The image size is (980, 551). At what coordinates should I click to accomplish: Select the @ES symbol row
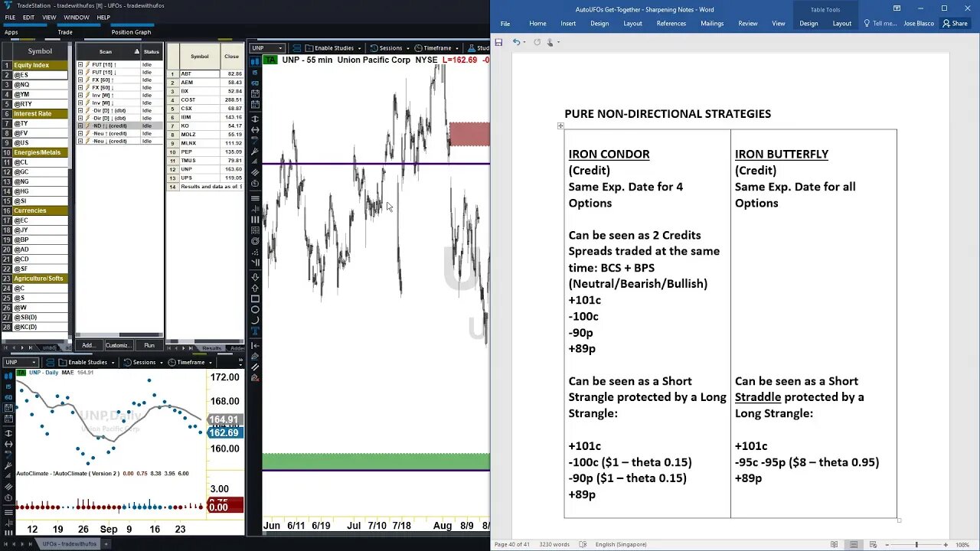(x=35, y=75)
